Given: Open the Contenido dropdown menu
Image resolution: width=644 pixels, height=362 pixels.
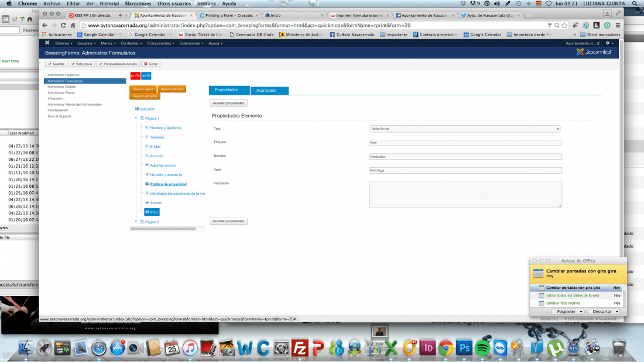Looking at the screenshot, I should tap(131, 43).
